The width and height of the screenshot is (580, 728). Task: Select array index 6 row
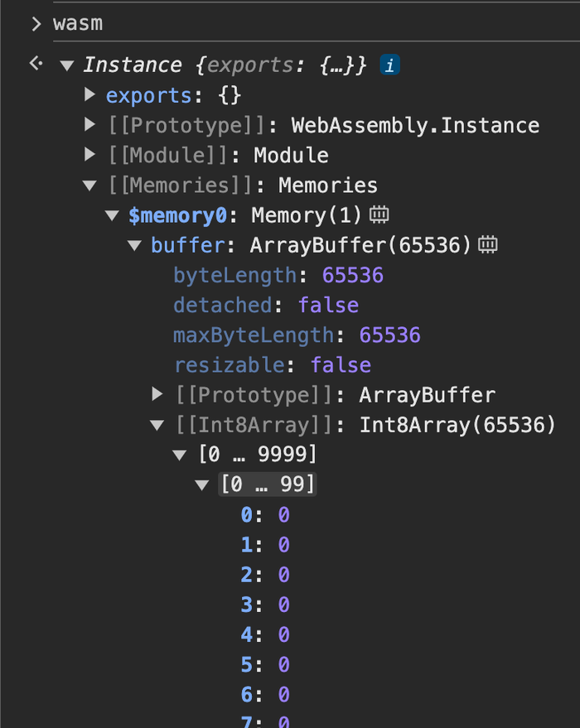point(265,695)
